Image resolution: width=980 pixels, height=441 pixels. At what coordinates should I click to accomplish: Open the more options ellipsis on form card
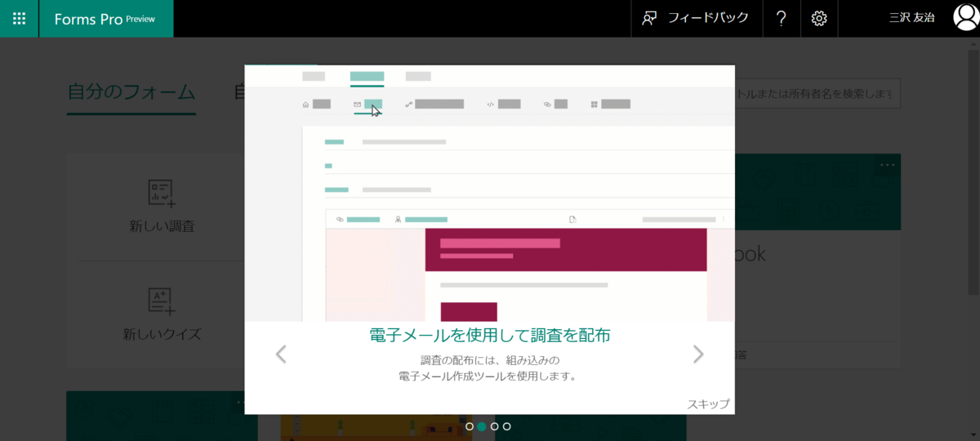click(x=887, y=165)
